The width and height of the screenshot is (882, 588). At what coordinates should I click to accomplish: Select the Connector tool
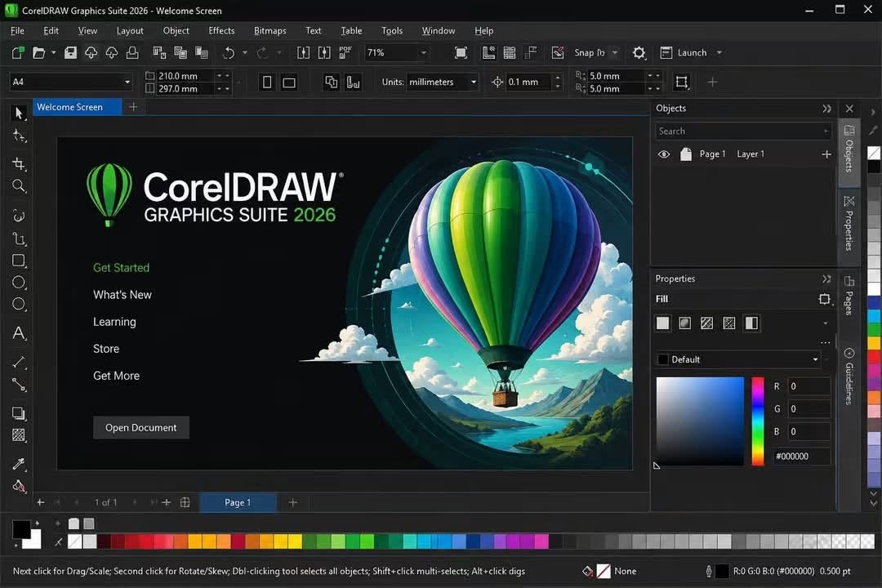[x=19, y=385]
